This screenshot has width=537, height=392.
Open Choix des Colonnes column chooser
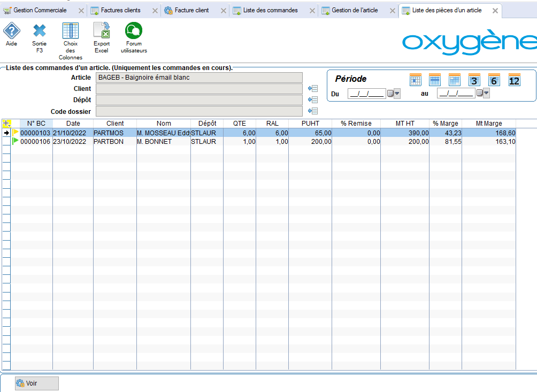pyautogui.click(x=71, y=32)
